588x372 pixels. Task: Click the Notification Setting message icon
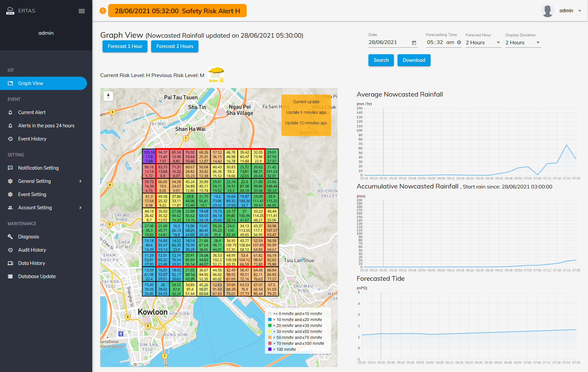10,168
